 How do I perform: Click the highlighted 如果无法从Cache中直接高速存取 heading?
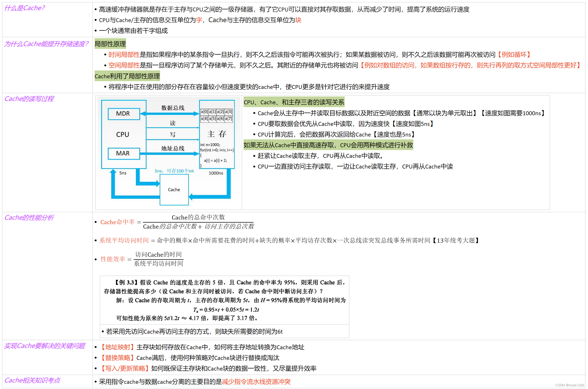tap(328, 145)
